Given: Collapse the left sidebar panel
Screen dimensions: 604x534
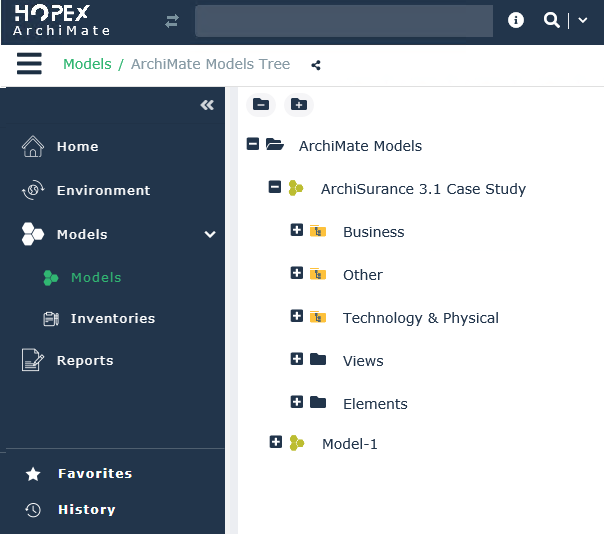Looking at the screenshot, I should [207, 105].
